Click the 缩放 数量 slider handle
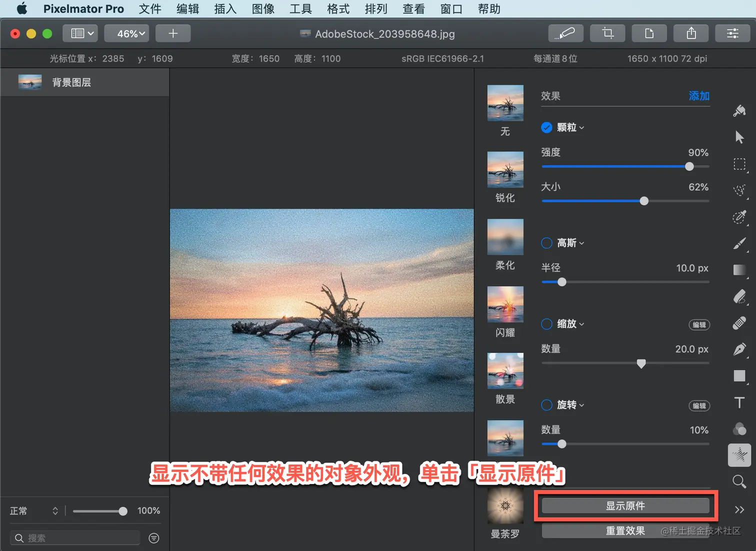 641,363
